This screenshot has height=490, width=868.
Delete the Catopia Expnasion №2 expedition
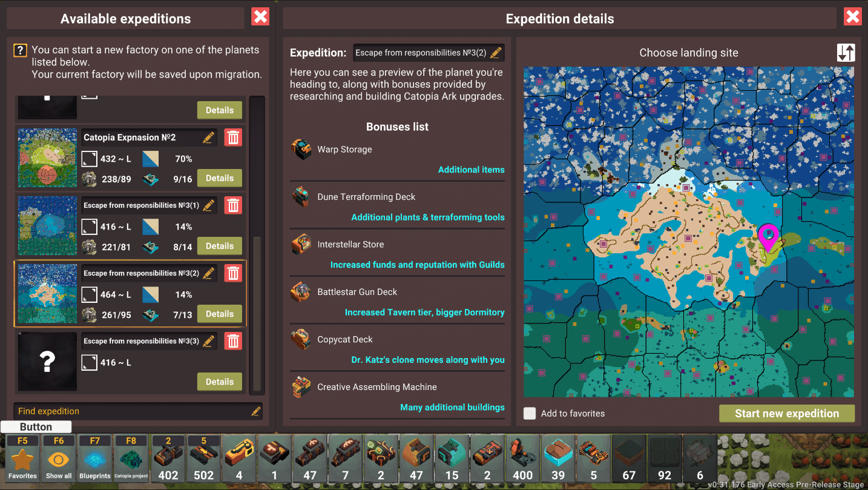(x=233, y=137)
